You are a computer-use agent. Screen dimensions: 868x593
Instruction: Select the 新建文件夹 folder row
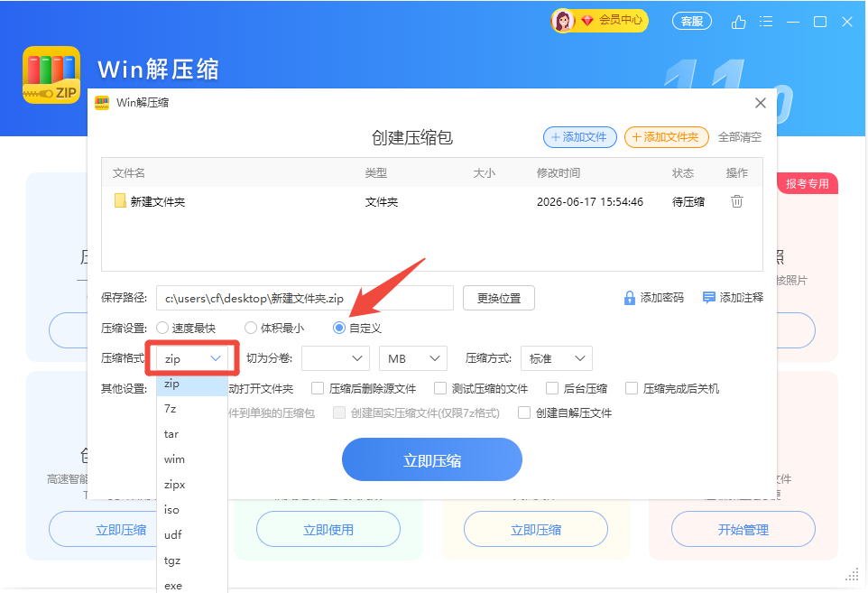click(x=432, y=201)
